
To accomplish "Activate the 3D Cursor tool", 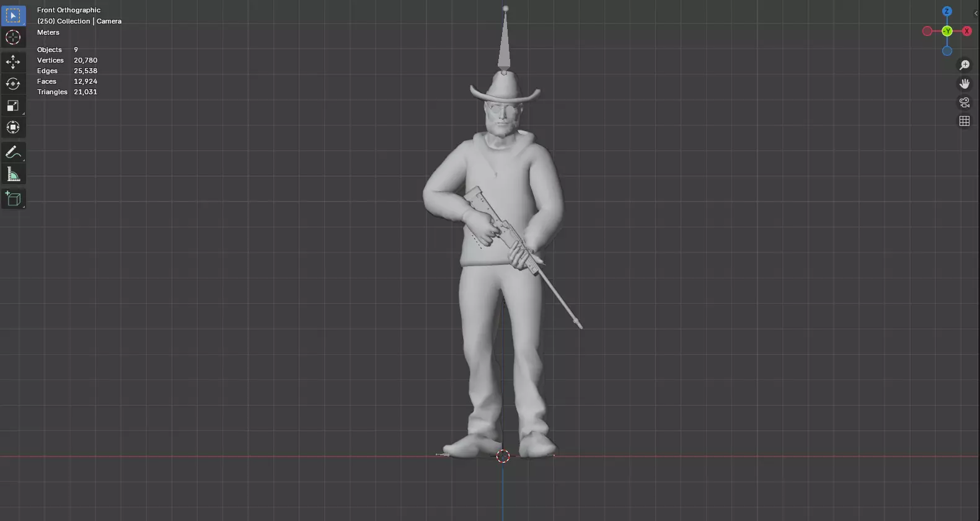I will tap(13, 37).
